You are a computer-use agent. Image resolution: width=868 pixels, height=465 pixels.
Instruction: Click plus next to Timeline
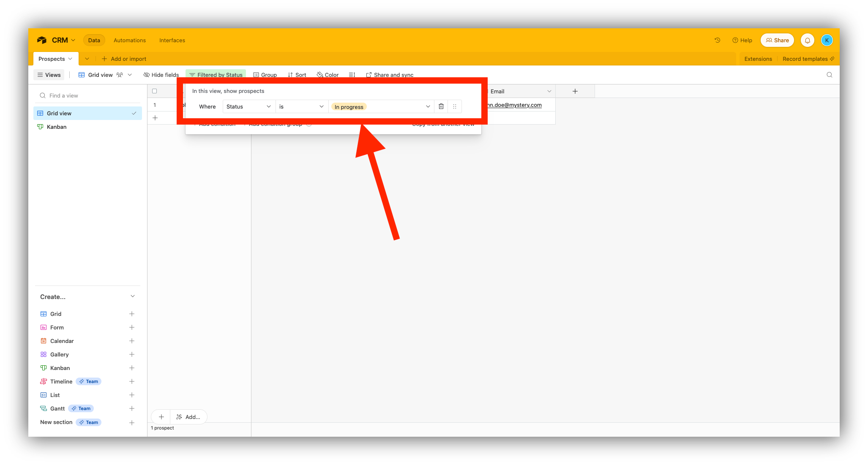tap(132, 381)
